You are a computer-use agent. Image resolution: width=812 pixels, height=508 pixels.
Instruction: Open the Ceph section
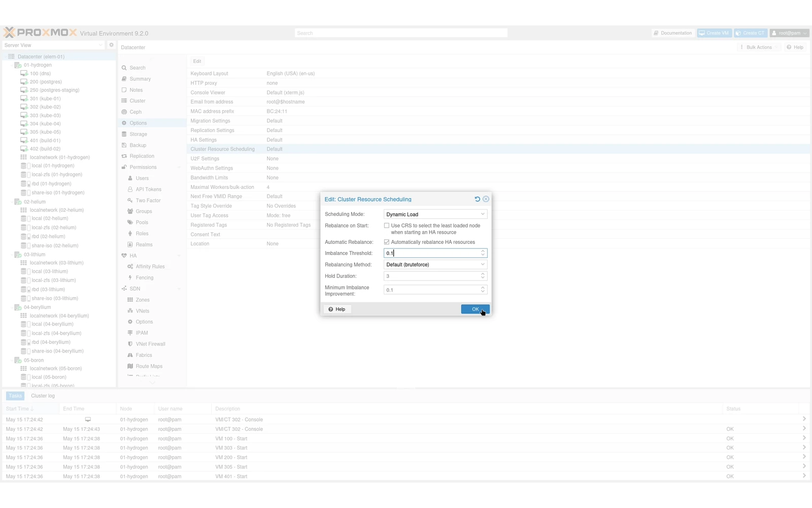coord(135,112)
